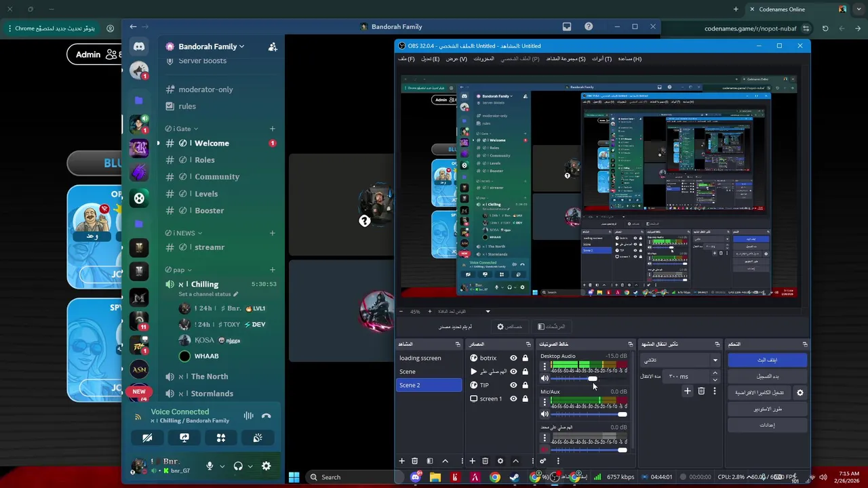Add a new scene in OBS scenes panel
868x488 pixels.
(401, 461)
